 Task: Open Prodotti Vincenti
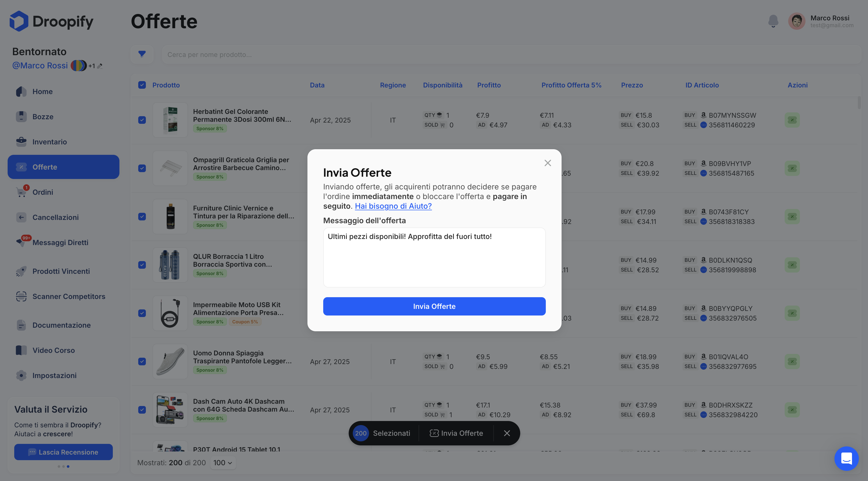pyautogui.click(x=63, y=271)
